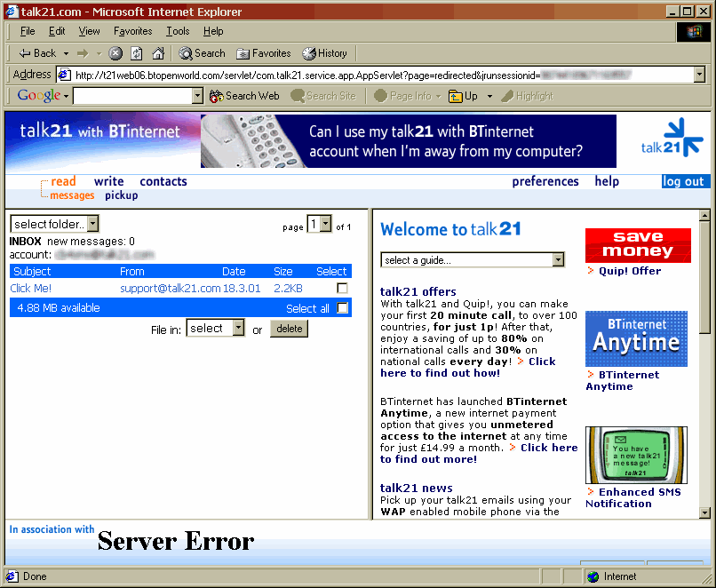The width and height of the screenshot is (716, 588).
Task: Open the Favorites pane in toolbar
Action: tap(264, 53)
